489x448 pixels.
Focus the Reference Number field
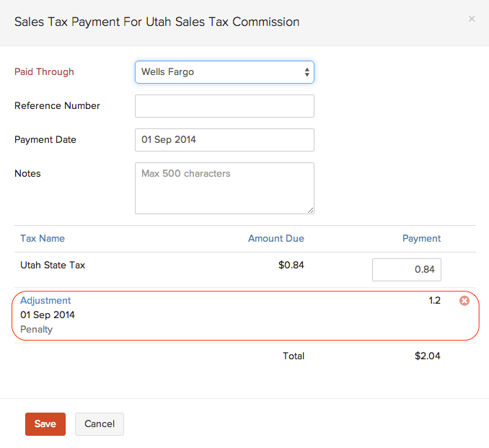pos(224,106)
